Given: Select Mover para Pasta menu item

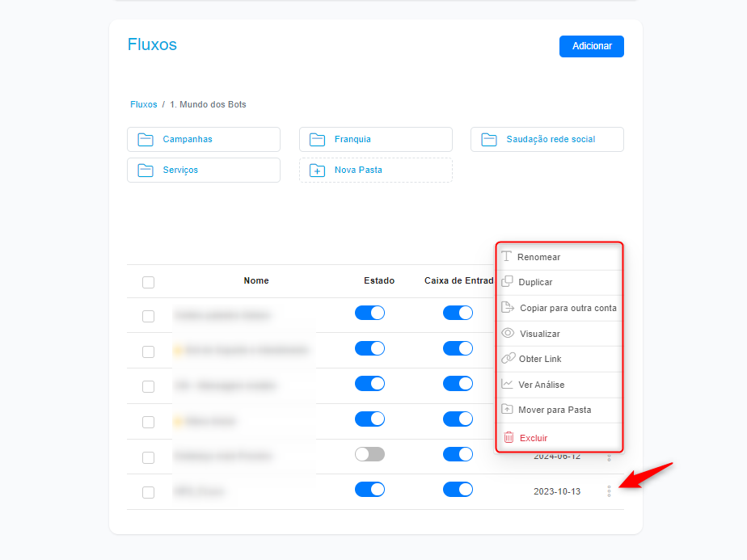Looking at the screenshot, I should 559,410.
